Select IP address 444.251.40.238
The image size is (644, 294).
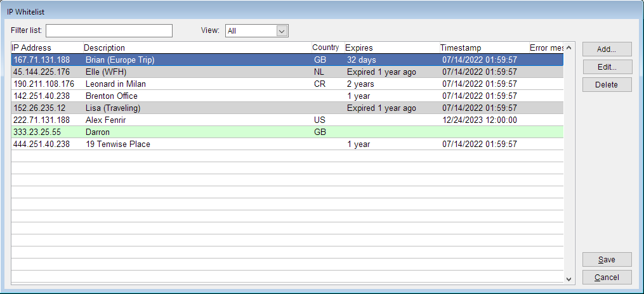point(41,144)
